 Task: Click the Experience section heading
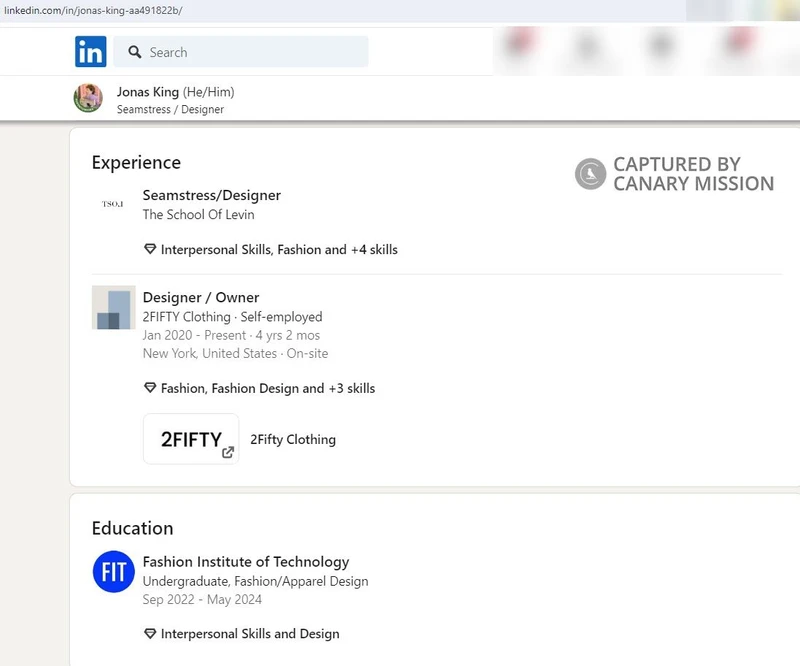[x=136, y=162]
